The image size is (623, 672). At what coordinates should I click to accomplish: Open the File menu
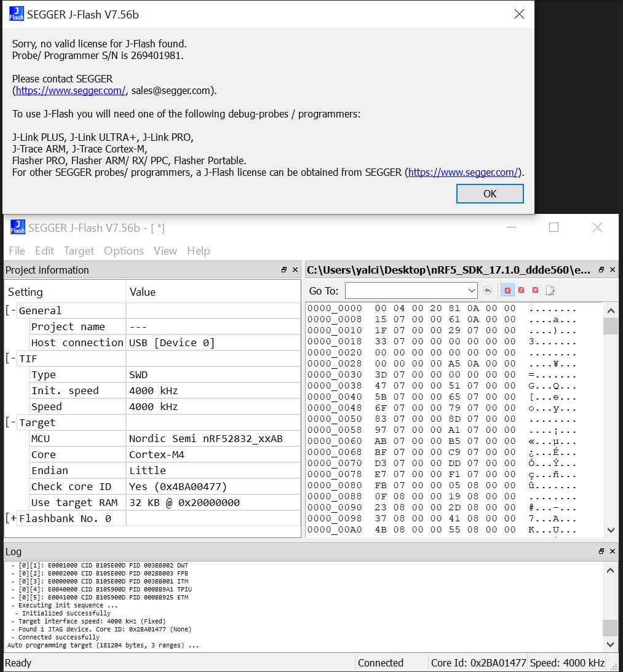pyautogui.click(x=17, y=251)
